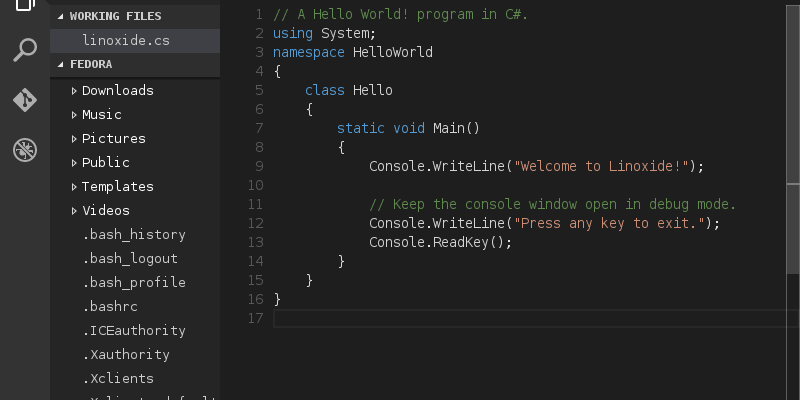Open the .ICEauthority file
The image size is (800, 400).
tap(134, 331)
